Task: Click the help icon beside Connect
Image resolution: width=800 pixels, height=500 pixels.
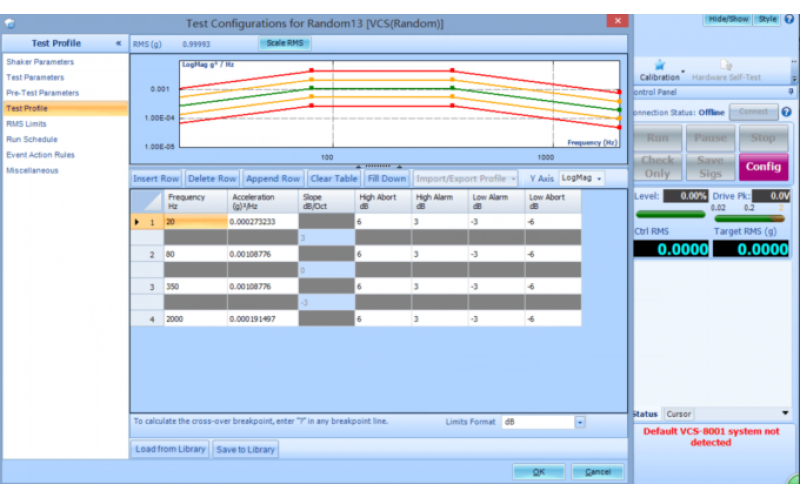Action: coord(787,111)
